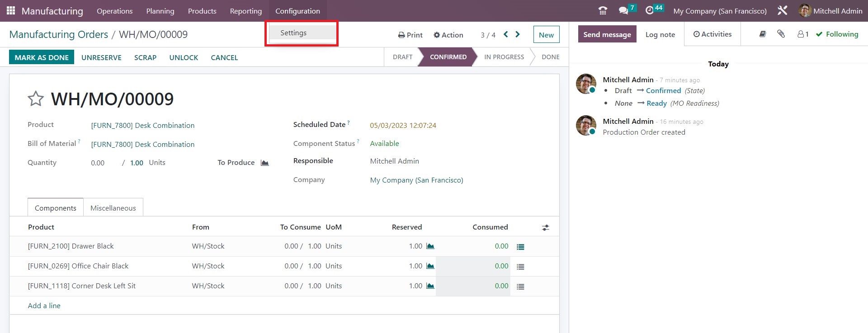Open the conversations chat bubble icon
The height and width of the screenshot is (333, 868).
(624, 10)
